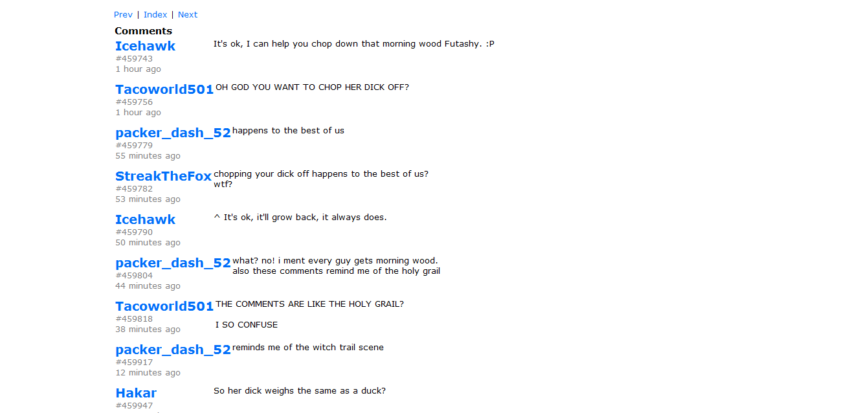Visit StreakTheFox's user profile link
The height and width of the screenshot is (413, 868).
(163, 176)
